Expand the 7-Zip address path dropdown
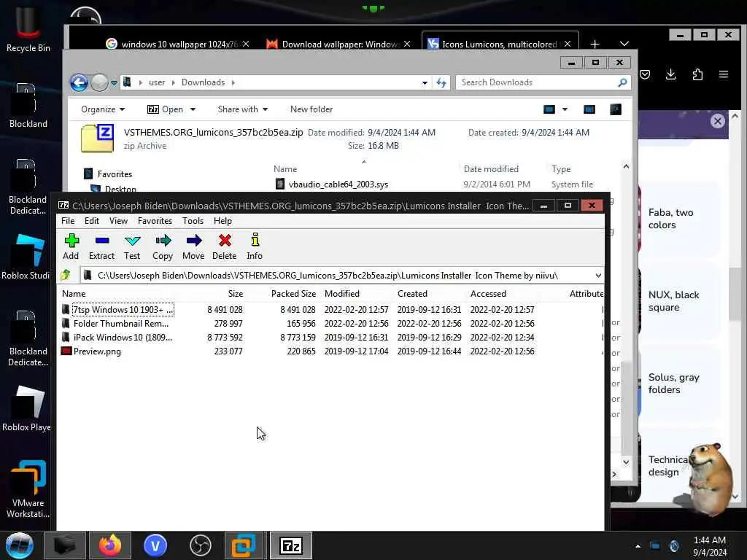The width and height of the screenshot is (747, 560). coord(598,275)
